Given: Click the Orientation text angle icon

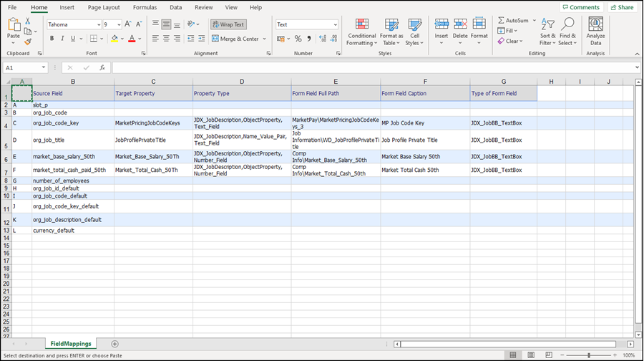Looking at the screenshot, I should coord(191,24).
